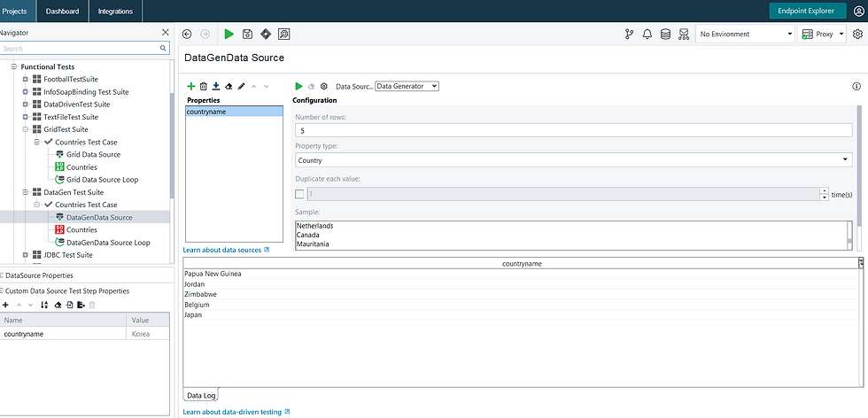Viewport: 868px width, 418px height.
Task: Open the database manager icon
Action: tap(665, 35)
